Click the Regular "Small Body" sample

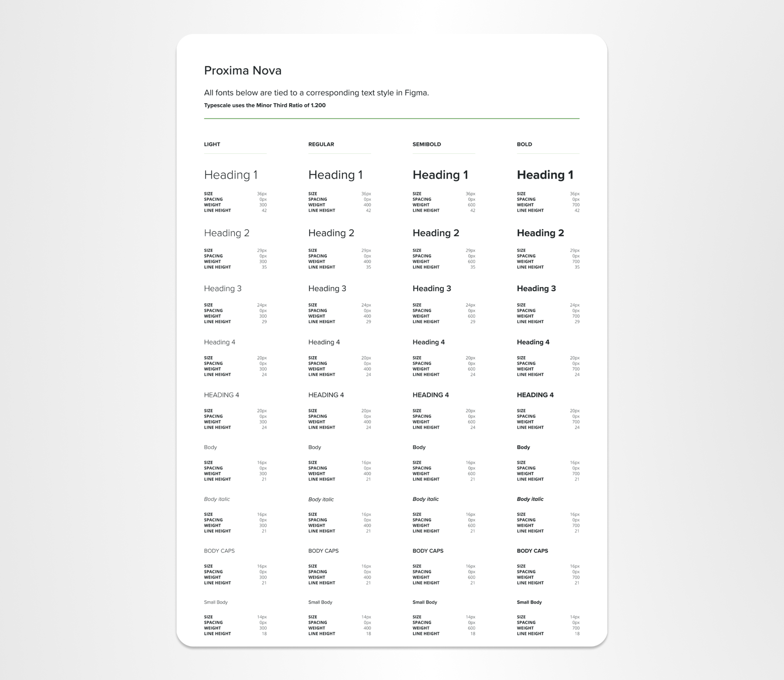click(320, 602)
